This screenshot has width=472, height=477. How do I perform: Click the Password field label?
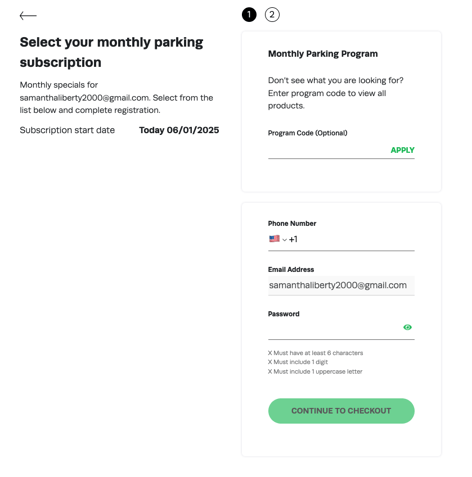[x=284, y=314]
